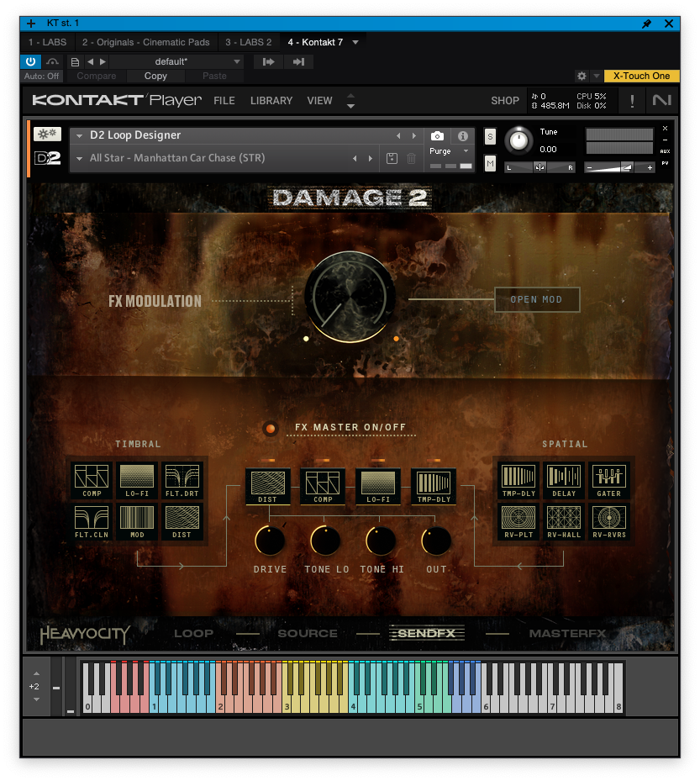The width and height of the screenshot is (700, 781).
Task: Click the Kontakt exclamation alert icon
Action: point(632,101)
